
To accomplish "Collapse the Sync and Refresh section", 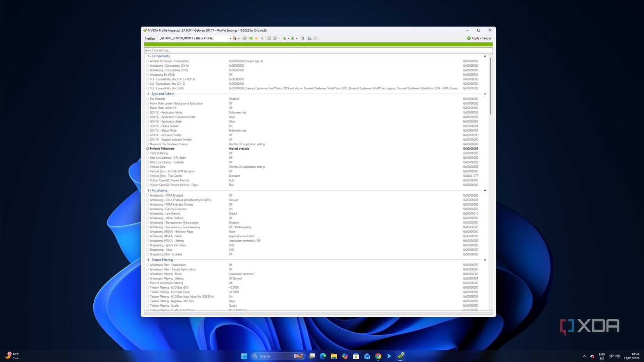I will pos(485,94).
